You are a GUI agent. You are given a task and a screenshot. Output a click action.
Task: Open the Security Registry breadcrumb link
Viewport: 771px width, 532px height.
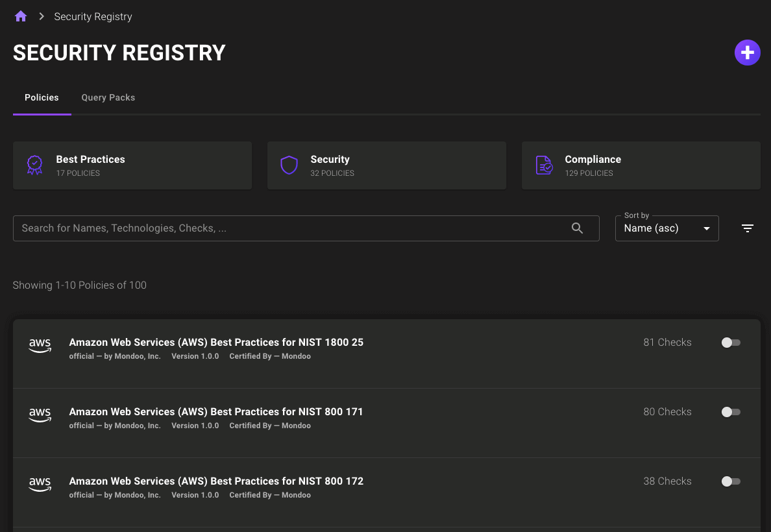tap(93, 16)
